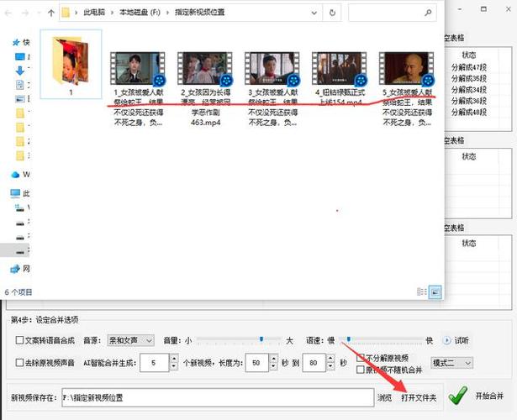Open Documents icon in navigation pane
This screenshot has width=517, height=420.
[x=20, y=85]
